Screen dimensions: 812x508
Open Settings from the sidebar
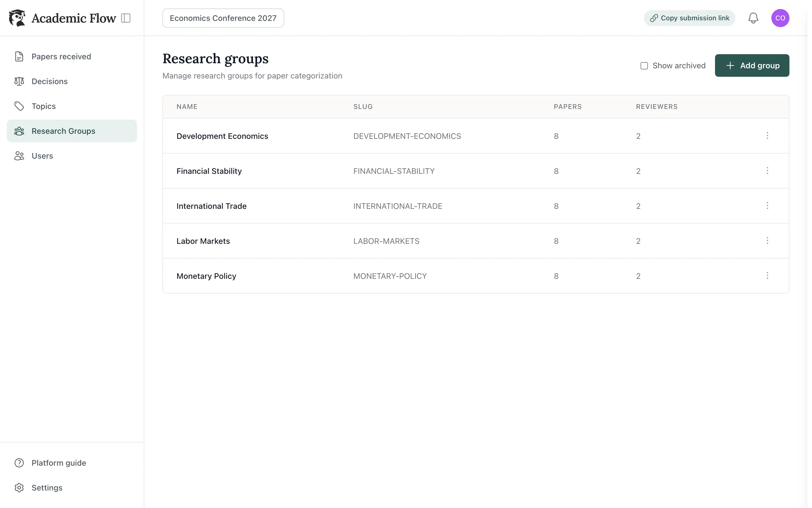point(72,488)
